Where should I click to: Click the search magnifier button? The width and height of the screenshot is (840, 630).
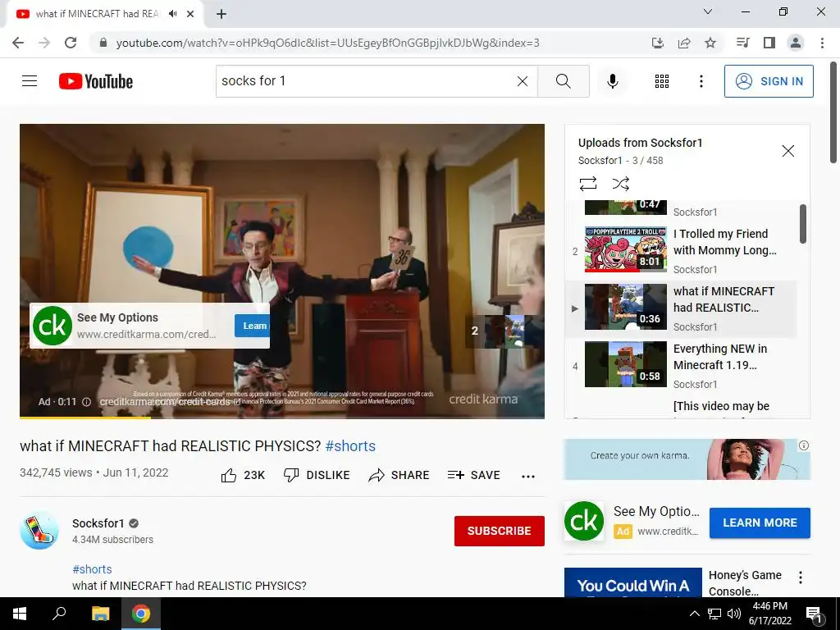(x=563, y=81)
